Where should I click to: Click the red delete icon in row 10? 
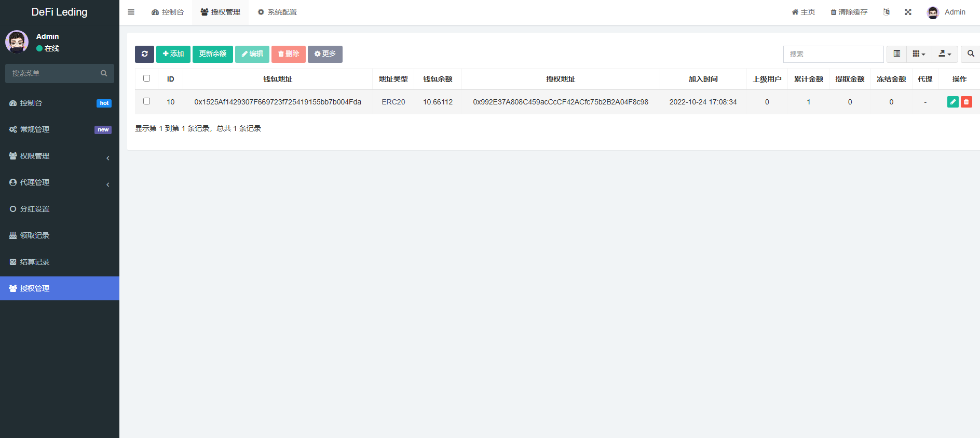pyautogui.click(x=967, y=102)
